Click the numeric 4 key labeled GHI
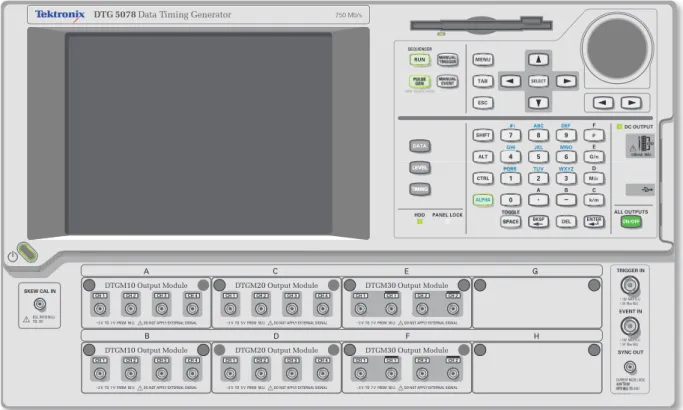This screenshot has height=410, width=683. tap(511, 157)
